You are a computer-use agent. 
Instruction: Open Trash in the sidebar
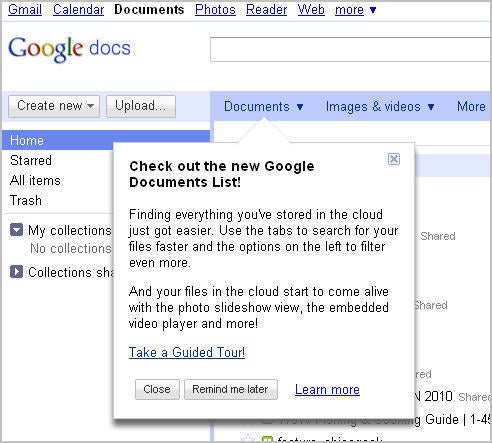click(x=26, y=200)
